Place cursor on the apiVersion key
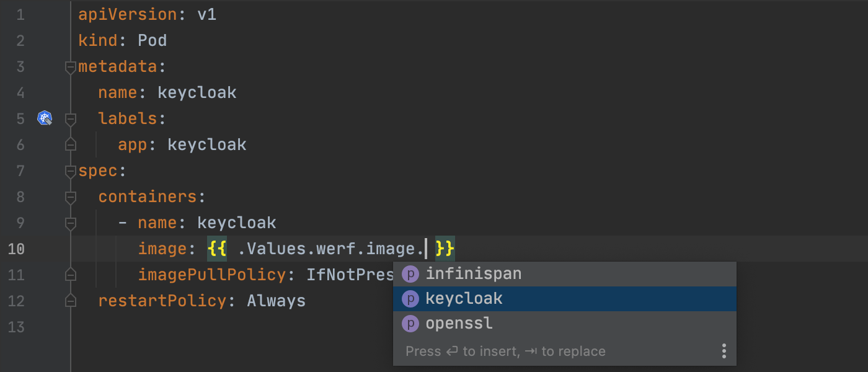 click(x=128, y=15)
